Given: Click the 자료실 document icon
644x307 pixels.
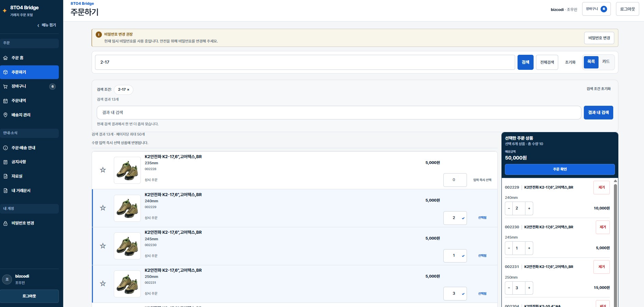Looking at the screenshot, I should coord(5,176).
